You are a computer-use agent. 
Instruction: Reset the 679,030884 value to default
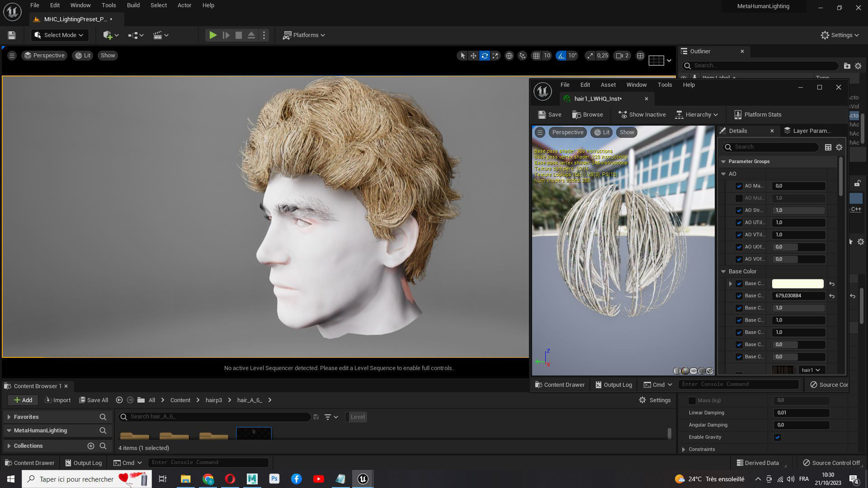tap(832, 296)
